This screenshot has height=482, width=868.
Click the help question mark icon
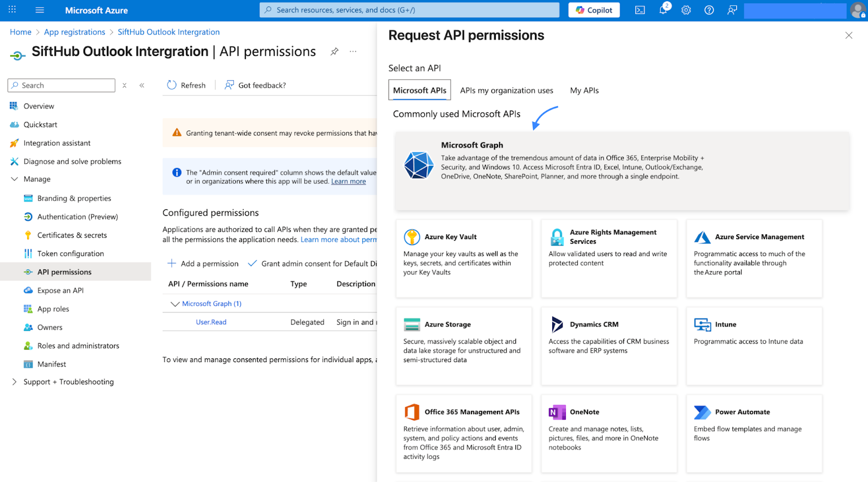[709, 10]
